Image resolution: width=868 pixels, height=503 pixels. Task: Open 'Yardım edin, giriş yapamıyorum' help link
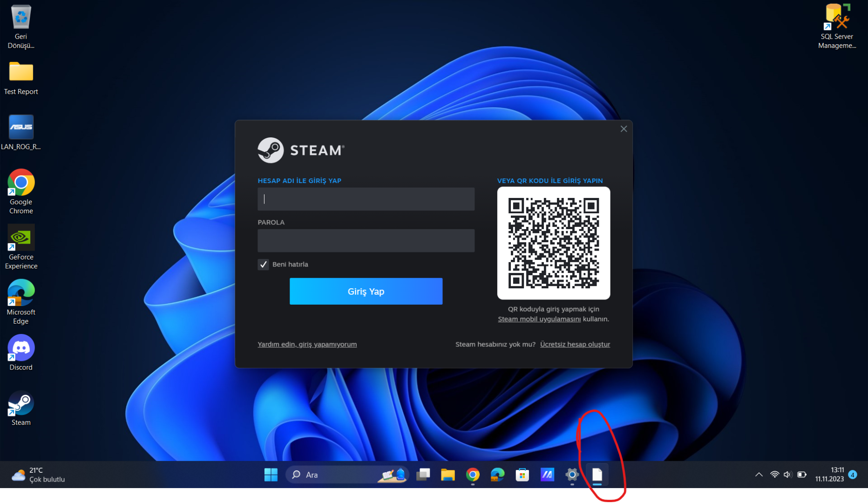click(x=307, y=344)
